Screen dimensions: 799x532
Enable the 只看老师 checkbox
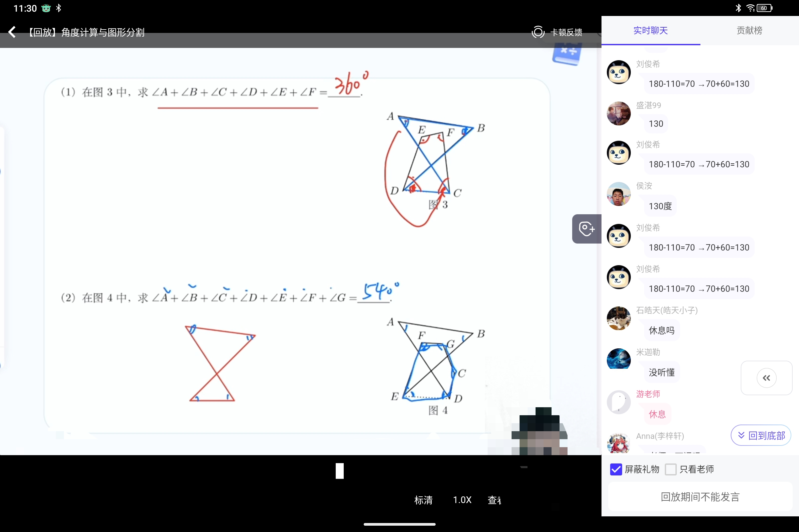[670, 469]
